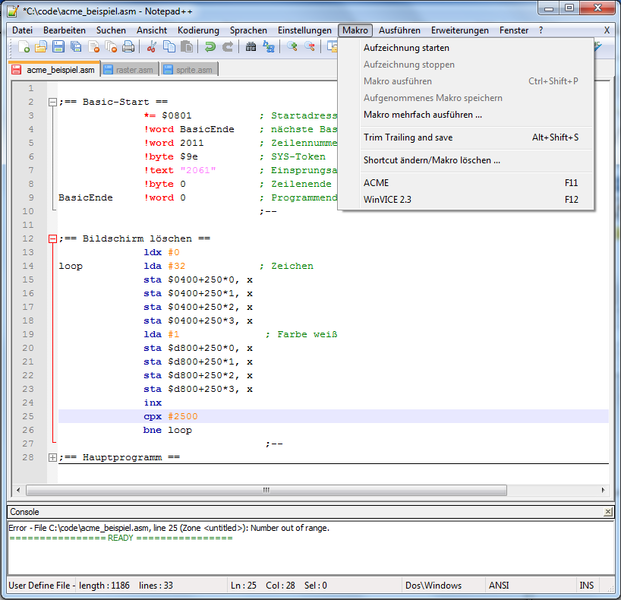
Task: Open the Einstellungen menu
Action: coord(305,30)
